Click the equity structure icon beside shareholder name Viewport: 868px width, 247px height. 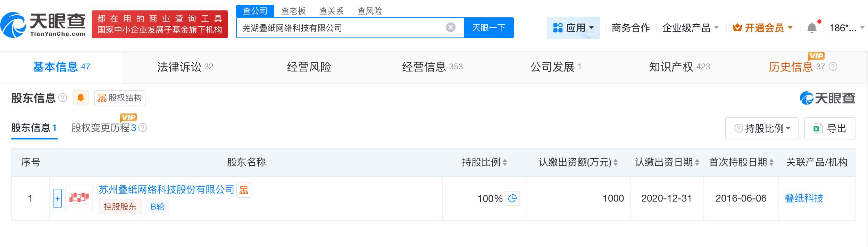(x=244, y=190)
